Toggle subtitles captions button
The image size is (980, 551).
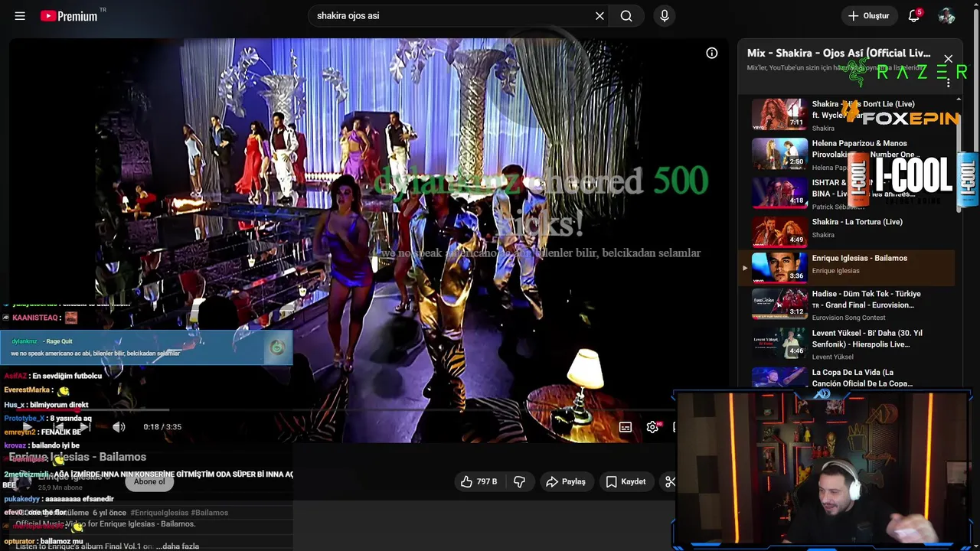626,427
